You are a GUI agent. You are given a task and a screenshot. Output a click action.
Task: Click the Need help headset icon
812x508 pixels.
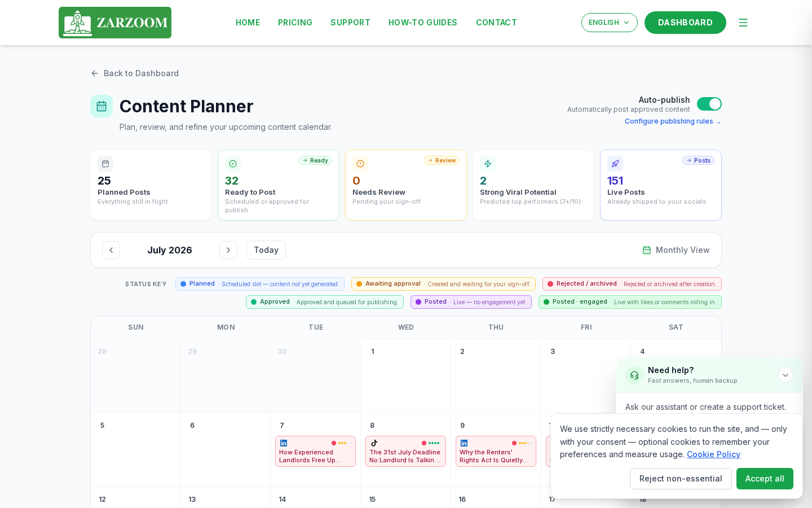[634, 375]
